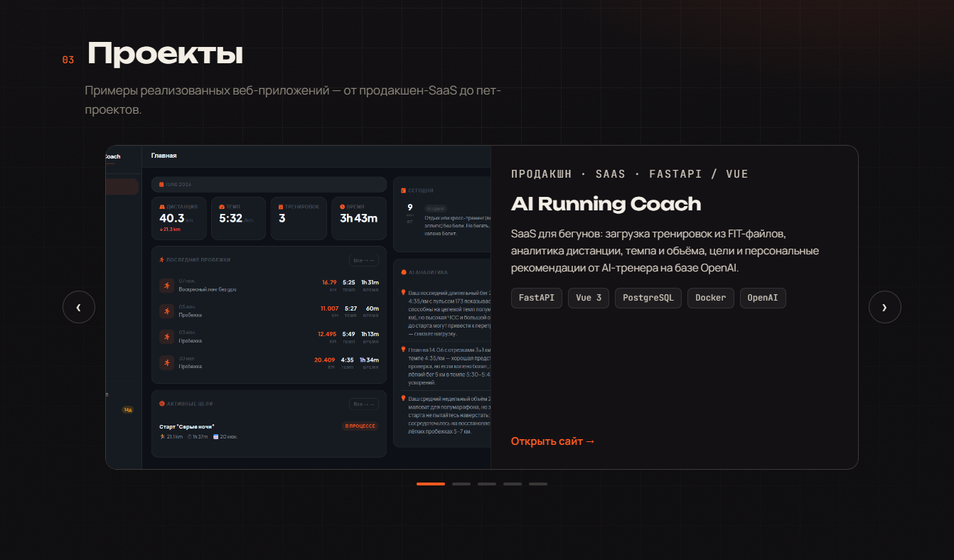The height and width of the screenshot is (560, 954).
Task: Click the '20 июн.' goal date
Action: point(225,436)
